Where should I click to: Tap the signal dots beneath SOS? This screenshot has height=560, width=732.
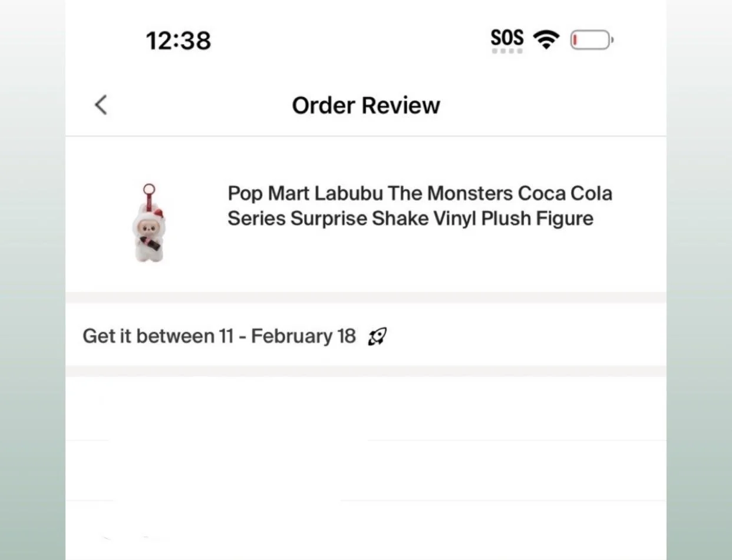507,51
